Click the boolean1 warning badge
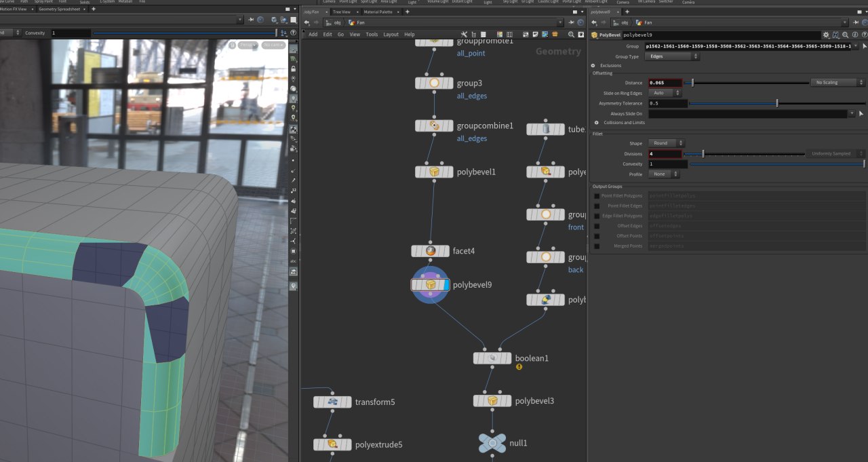Image resolution: width=868 pixels, height=462 pixels. [x=519, y=366]
